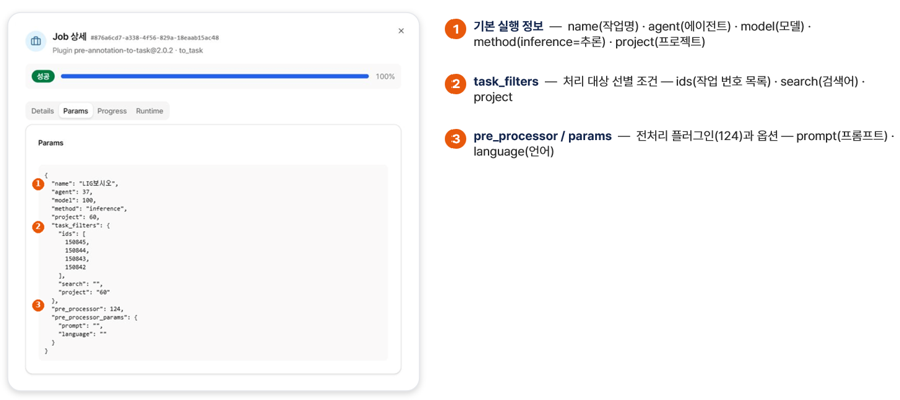Switch to the Details tab
900x400 pixels.
42,111
